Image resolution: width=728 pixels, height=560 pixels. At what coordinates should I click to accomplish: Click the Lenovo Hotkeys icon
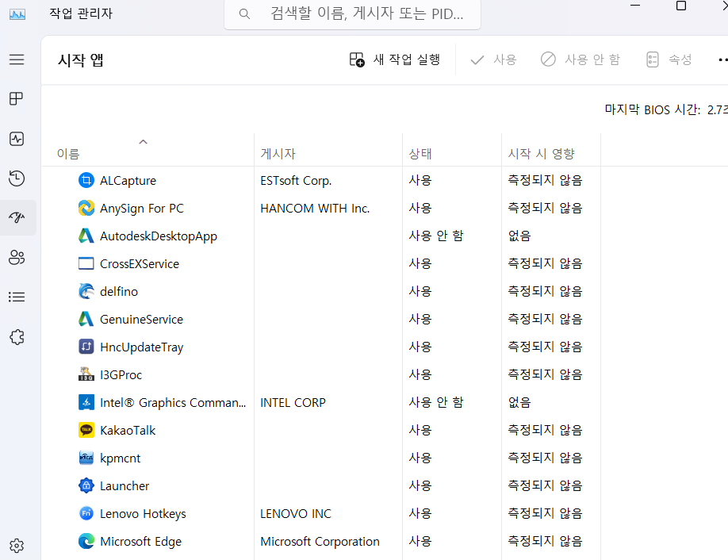(x=86, y=513)
